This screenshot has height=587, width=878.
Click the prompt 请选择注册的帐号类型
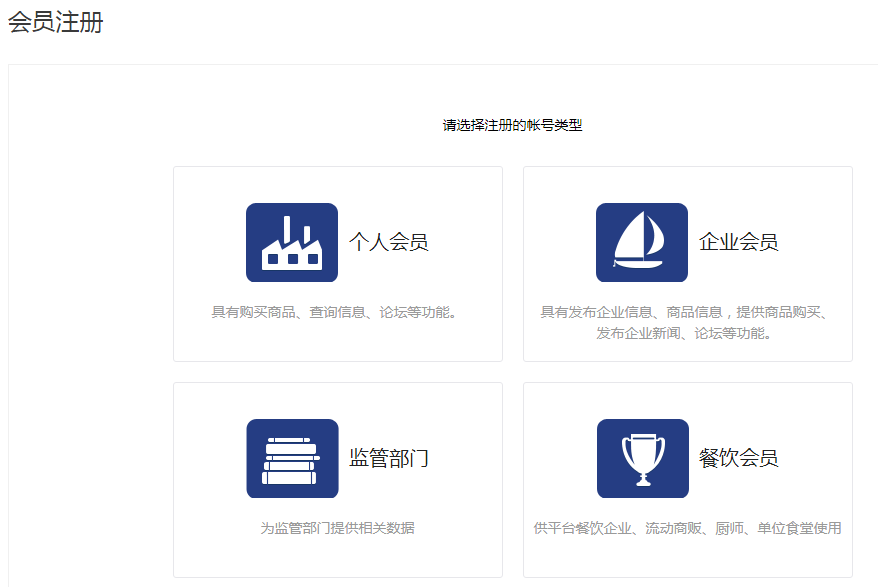pyautogui.click(x=512, y=125)
